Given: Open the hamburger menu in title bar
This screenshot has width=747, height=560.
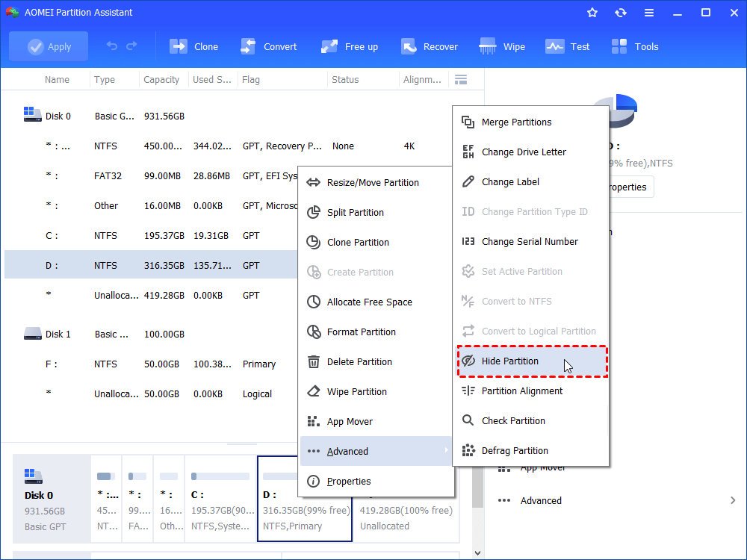Looking at the screenshot, I should 649,13.
